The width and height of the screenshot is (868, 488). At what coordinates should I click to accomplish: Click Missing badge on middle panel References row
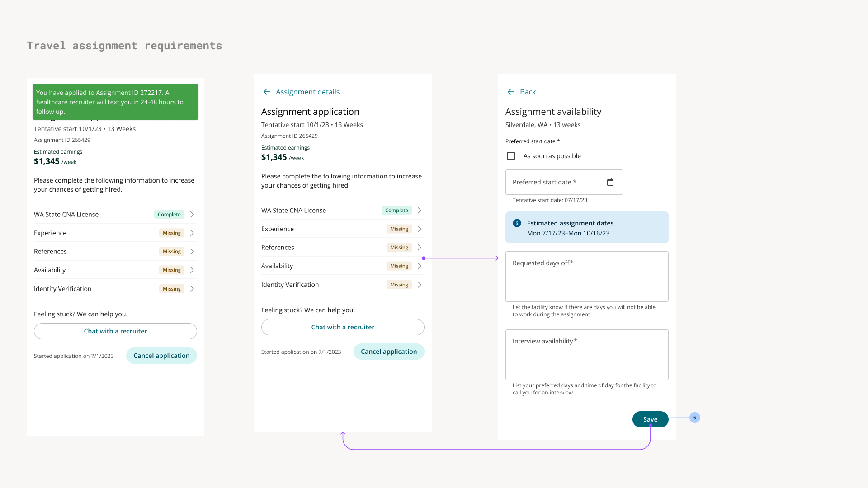coord(399,248)
